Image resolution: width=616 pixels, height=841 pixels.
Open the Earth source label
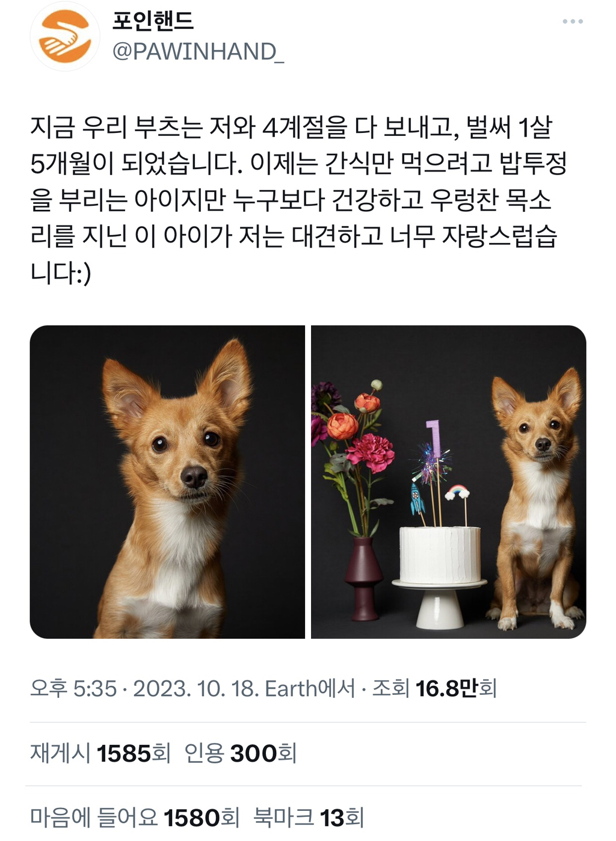310,688
